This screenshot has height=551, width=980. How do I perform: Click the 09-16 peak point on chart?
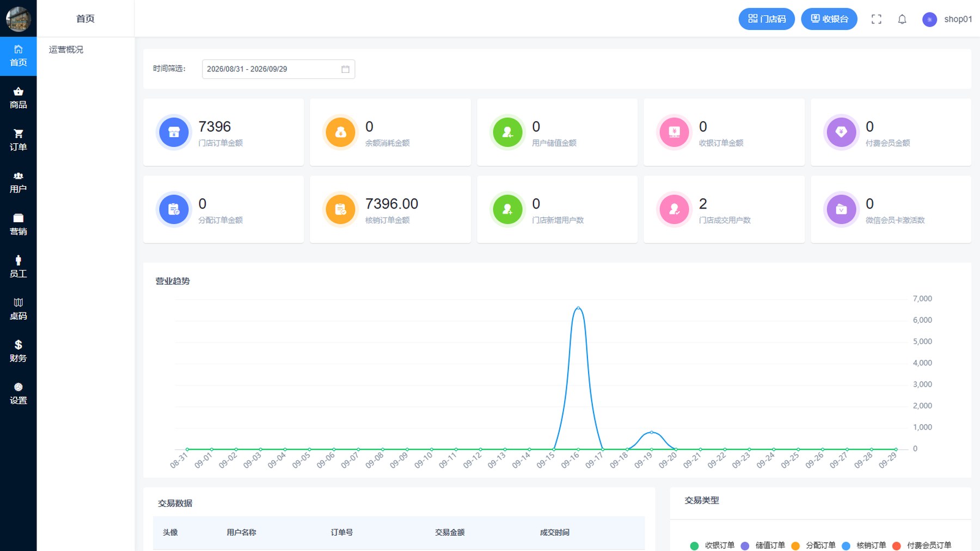tap(578, 308)
